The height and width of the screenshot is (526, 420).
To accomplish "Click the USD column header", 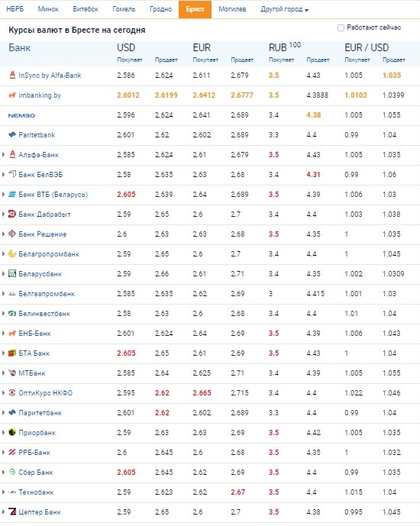I will [x=126, y=47].
